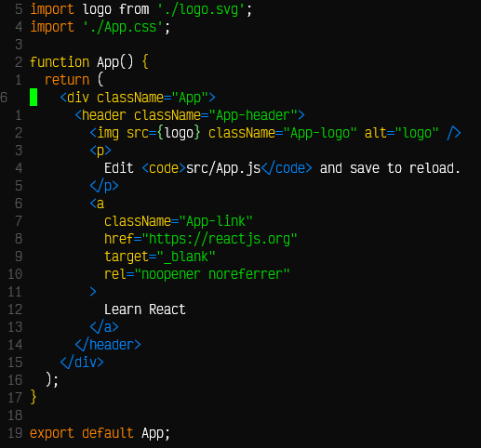The image size is (481, 448).
Task: Click the 'src/App.js' text inside code tag
Action: coord(223,168)
